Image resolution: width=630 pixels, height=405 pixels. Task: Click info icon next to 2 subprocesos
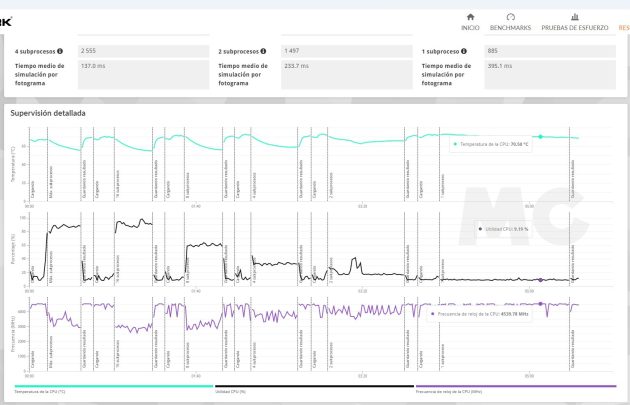263,50
